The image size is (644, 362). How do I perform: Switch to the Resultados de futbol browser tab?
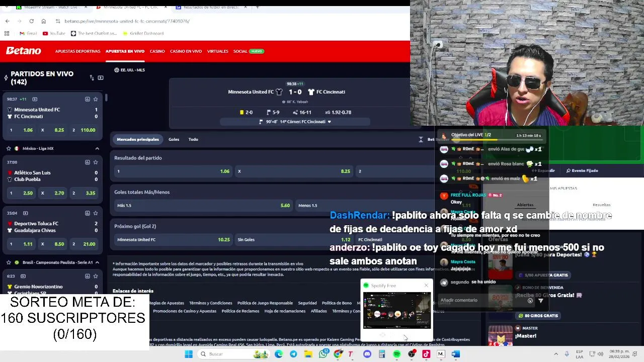(x=211, y=7)
